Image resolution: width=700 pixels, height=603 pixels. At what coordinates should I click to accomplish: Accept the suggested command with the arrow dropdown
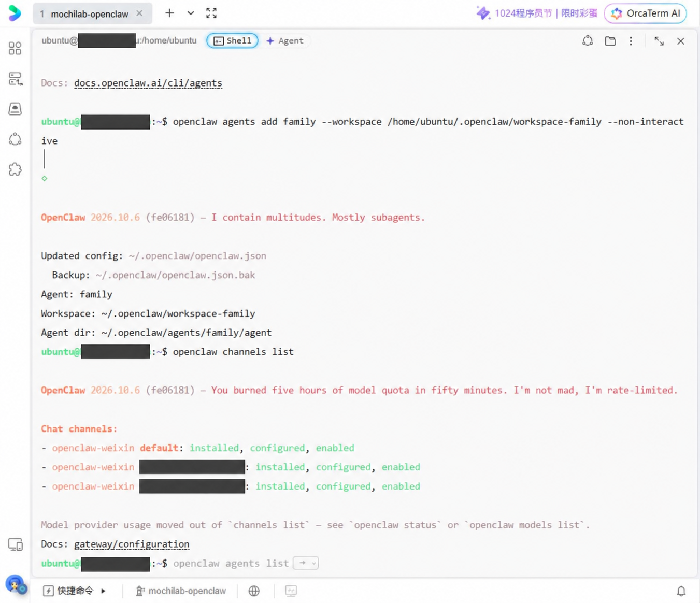306,563
